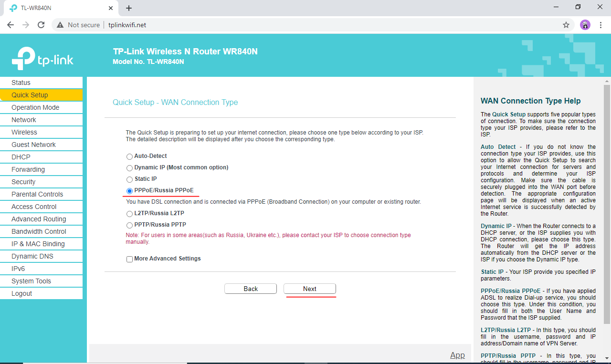
Task: Click the help panel vertical scrollbar
Action: 607,205
